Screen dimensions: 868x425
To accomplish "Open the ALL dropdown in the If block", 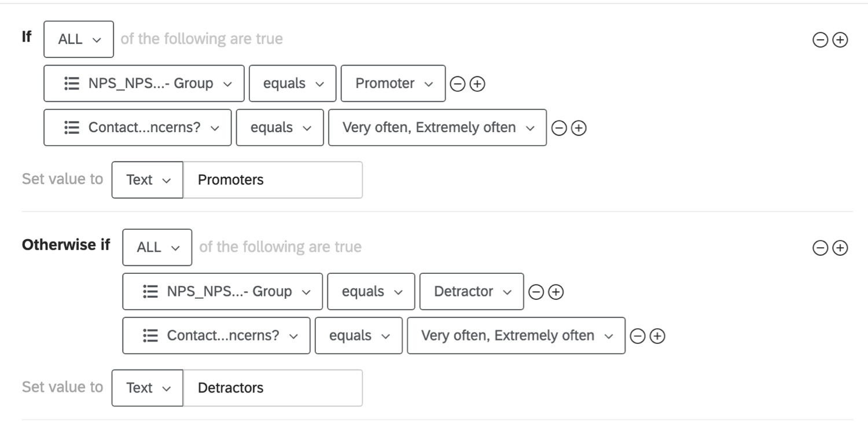I will pyautogui.click(x=79, y=39).
